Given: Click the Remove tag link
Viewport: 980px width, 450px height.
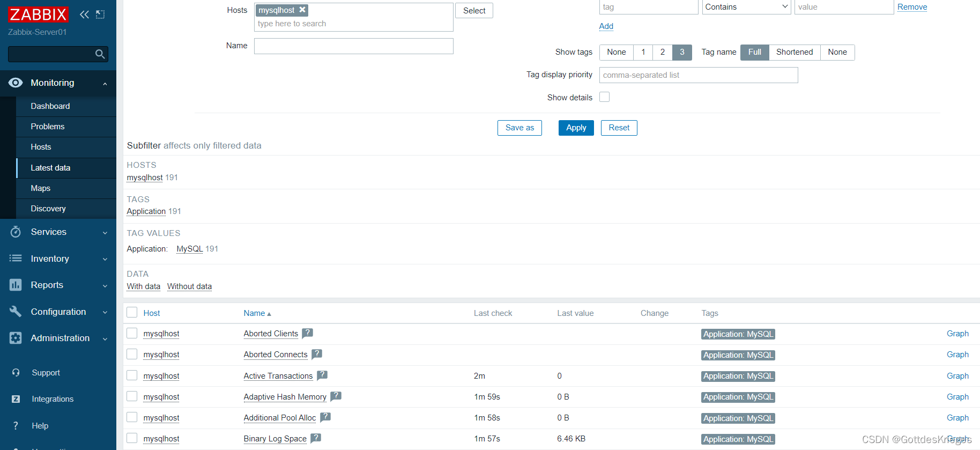Looking at the screenshot, I should 912,7.
